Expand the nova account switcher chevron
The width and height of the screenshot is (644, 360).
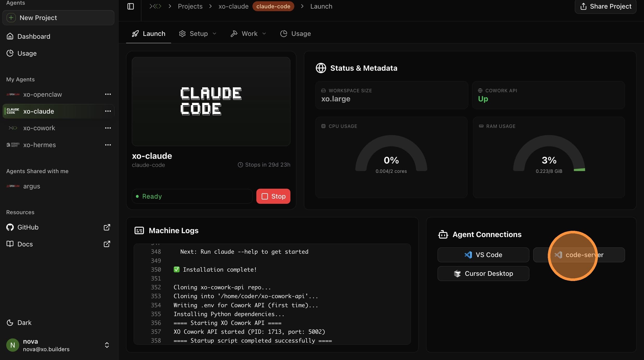107,345
